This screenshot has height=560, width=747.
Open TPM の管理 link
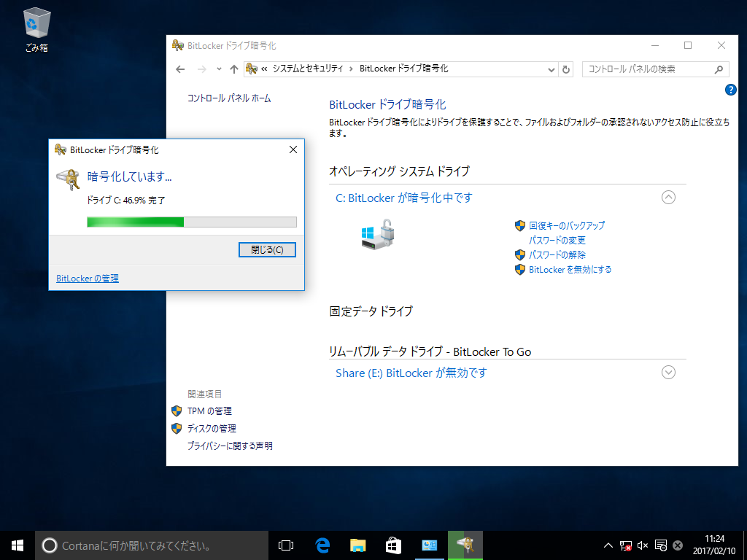point(209,411)
